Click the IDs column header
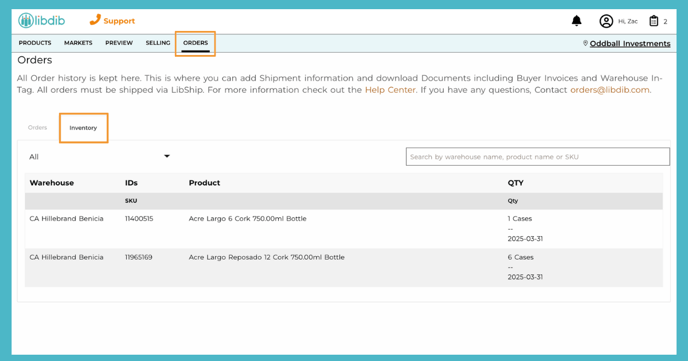 (x=131, y=183)
